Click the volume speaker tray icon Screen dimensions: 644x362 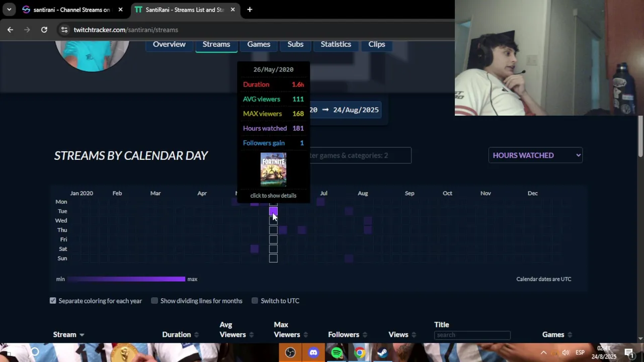tap(566, 352)
